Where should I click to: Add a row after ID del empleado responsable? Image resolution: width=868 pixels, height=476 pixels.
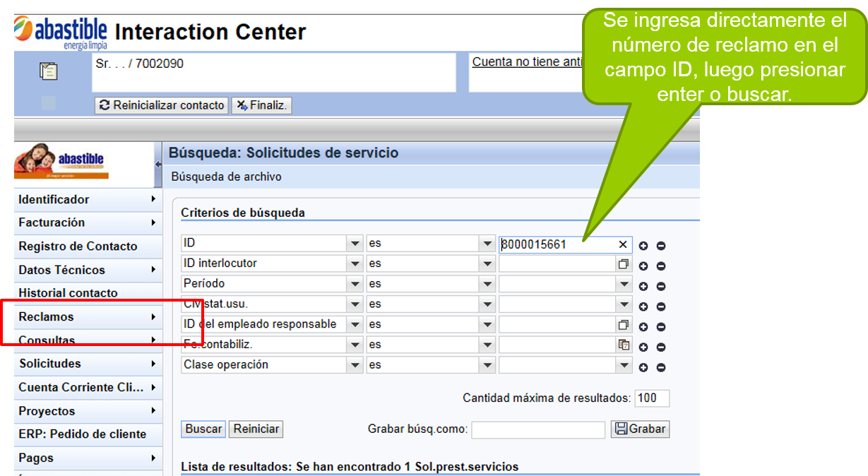tap(643, 327)
